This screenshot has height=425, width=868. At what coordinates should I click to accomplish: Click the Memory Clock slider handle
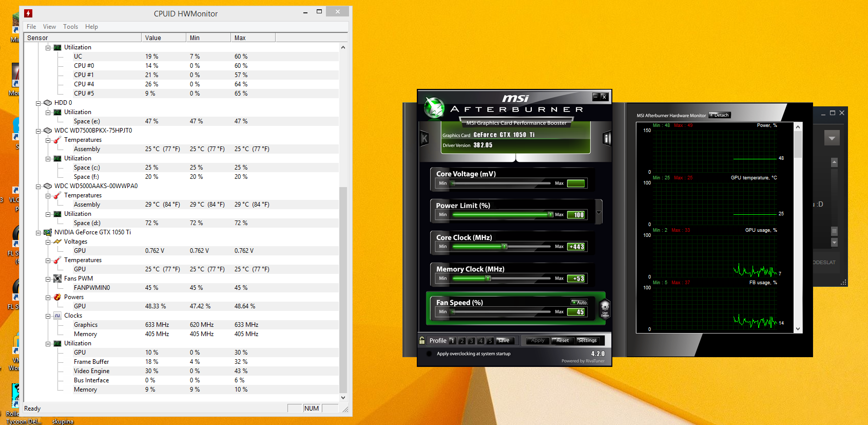(488, 279)
